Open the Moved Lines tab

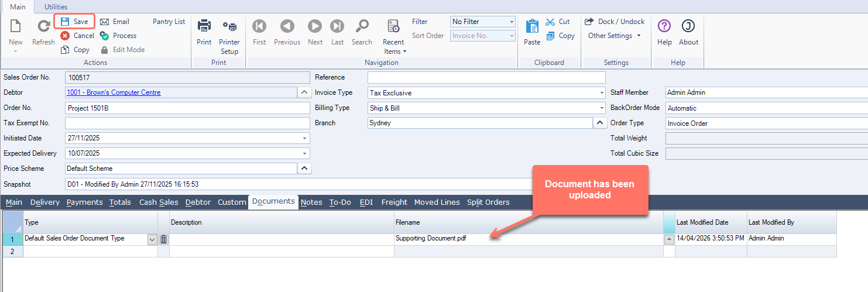point(437,202)
